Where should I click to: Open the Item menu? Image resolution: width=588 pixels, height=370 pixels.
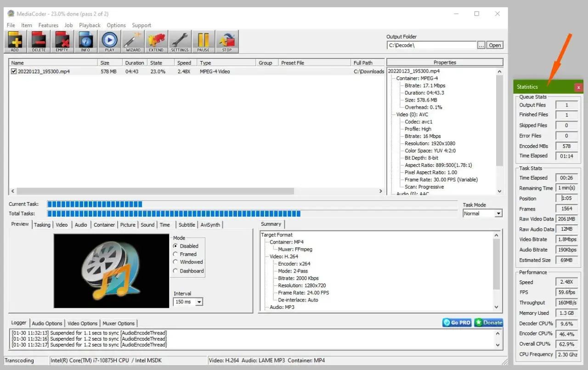(27, 25)
